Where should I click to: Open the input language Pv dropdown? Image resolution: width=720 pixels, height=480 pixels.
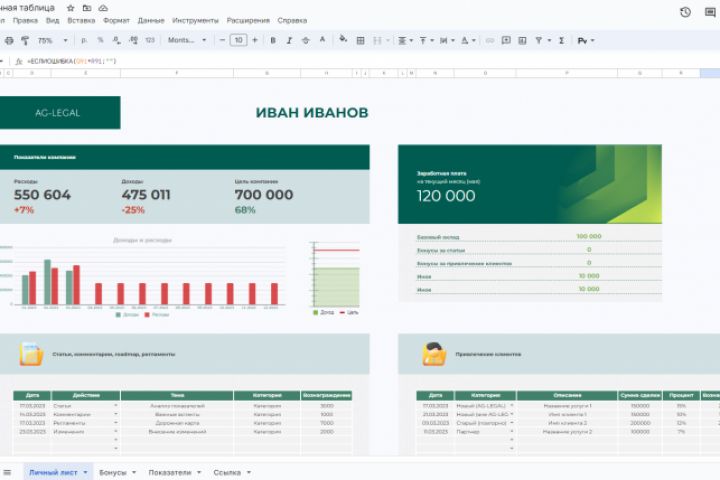point(585,40)
